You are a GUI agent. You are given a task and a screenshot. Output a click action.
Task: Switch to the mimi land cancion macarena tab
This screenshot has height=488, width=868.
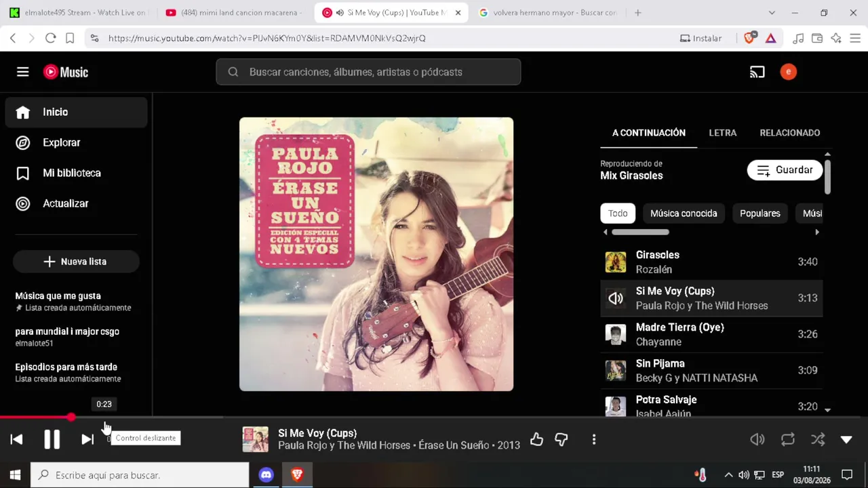tap(234, 13)
